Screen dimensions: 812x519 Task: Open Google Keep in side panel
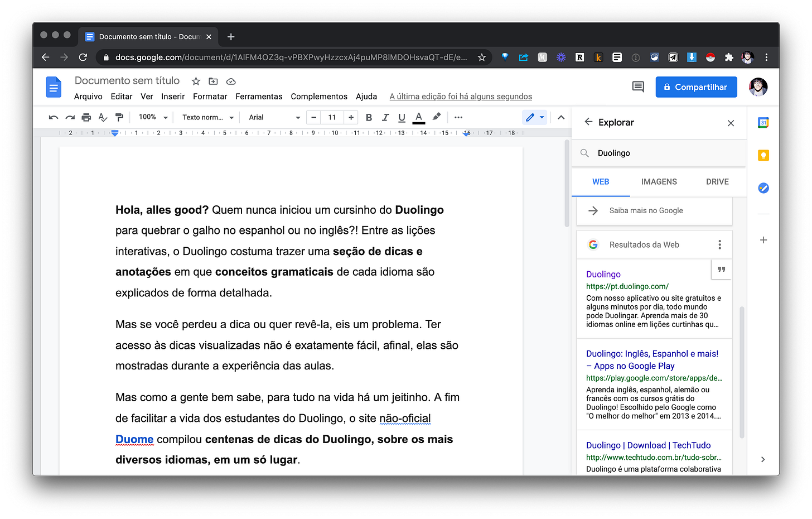coord(763,156)
